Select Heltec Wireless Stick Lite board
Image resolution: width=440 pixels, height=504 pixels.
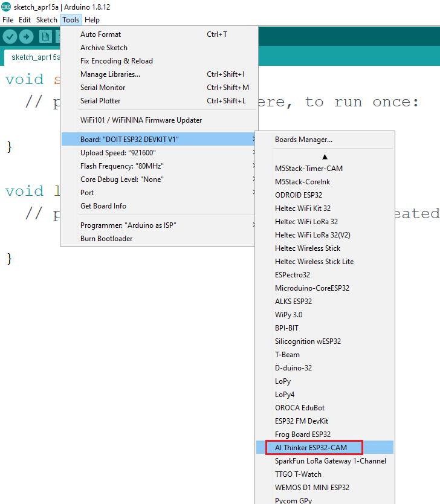tap(325, 262)
